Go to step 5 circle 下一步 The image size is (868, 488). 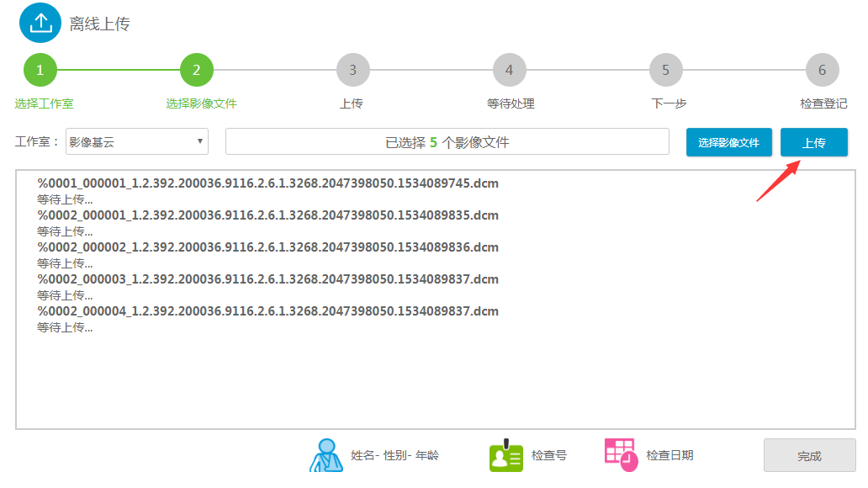666,70
